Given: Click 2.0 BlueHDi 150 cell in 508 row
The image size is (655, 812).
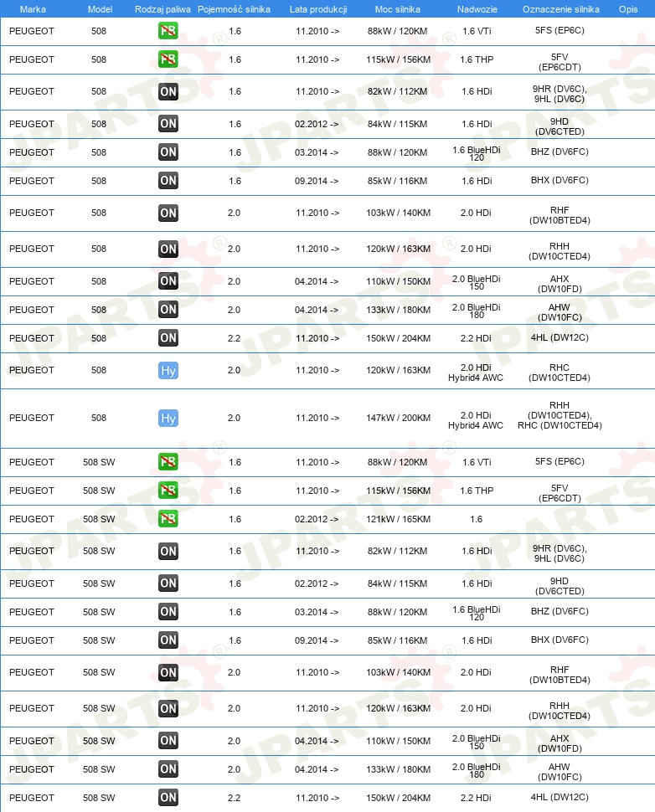Looking at the screenshot, I should 477,282.
